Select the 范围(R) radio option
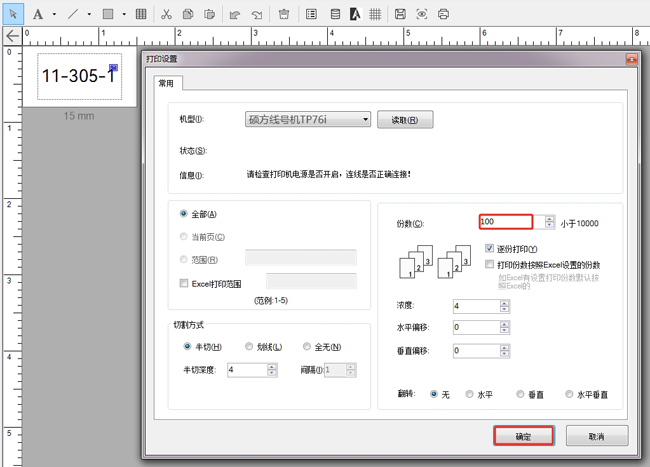 point(184,259)
